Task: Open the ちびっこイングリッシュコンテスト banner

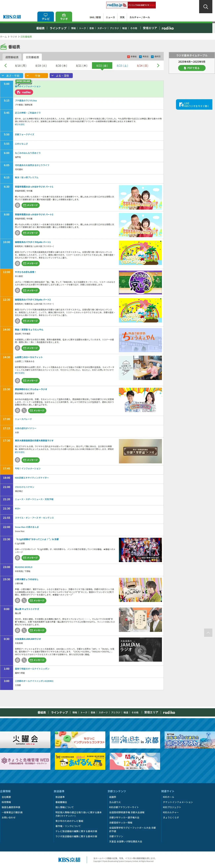Action: [80, 740]
